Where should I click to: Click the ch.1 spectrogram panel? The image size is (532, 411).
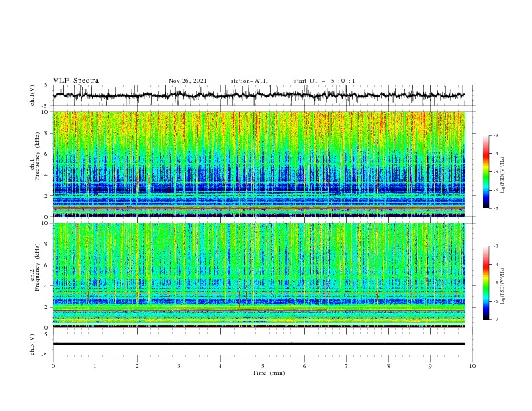(x=259, y=164)
